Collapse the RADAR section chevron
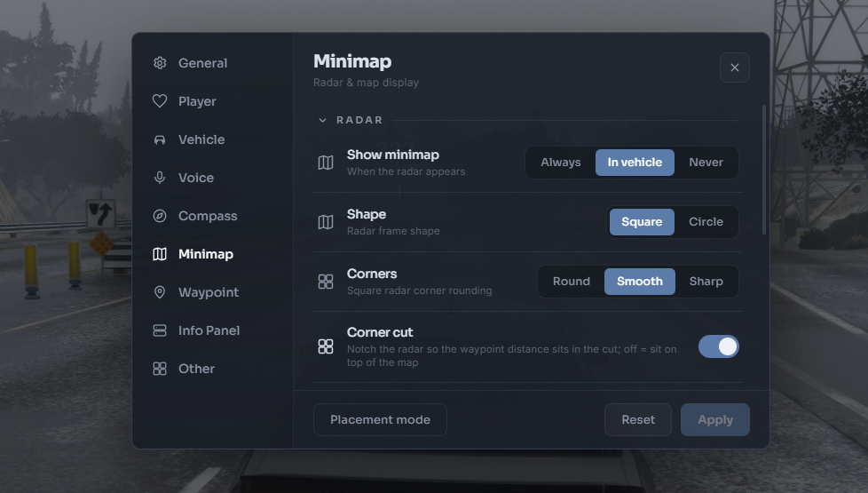 pos(323,120)
